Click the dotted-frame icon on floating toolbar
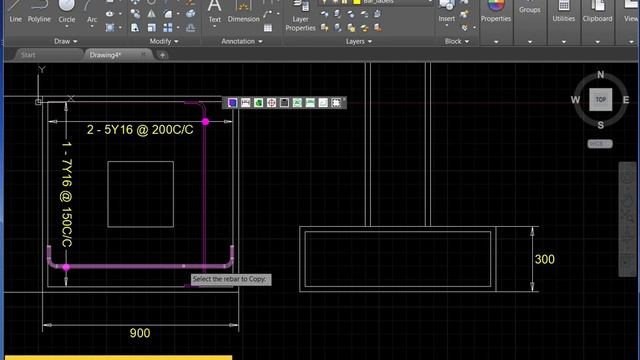 336,102
